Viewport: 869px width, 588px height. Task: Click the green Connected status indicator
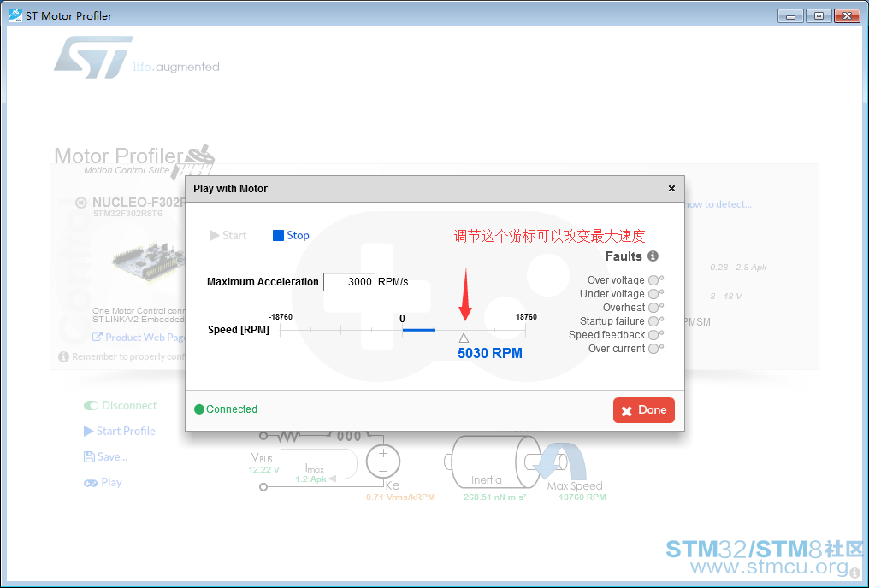coord(199,409)
